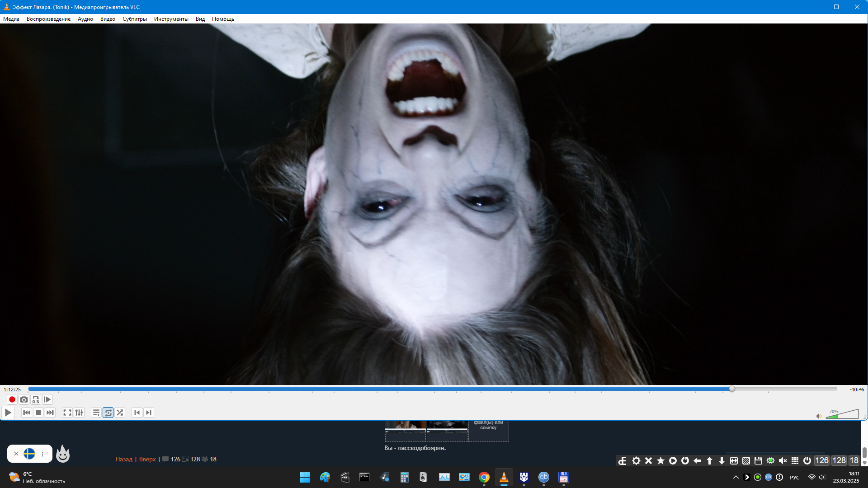
Task: Advance one frame with the frame-by-frame button
Action: (47, 399)
